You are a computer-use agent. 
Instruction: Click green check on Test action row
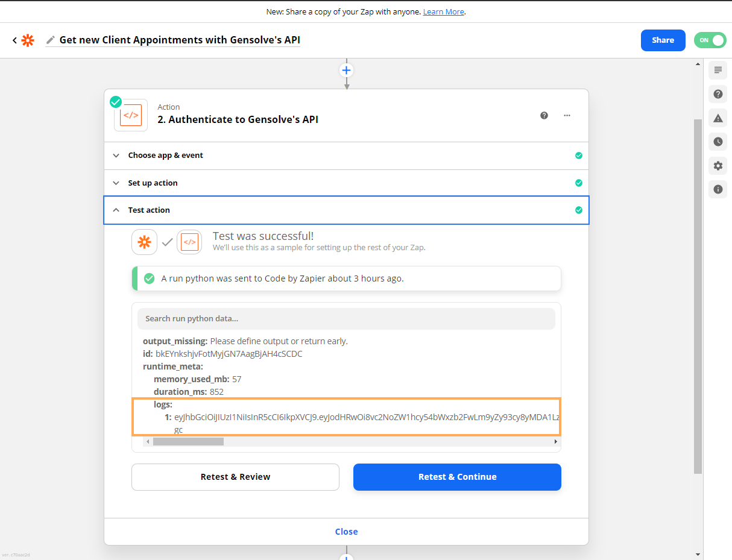[x=579, y=210]
